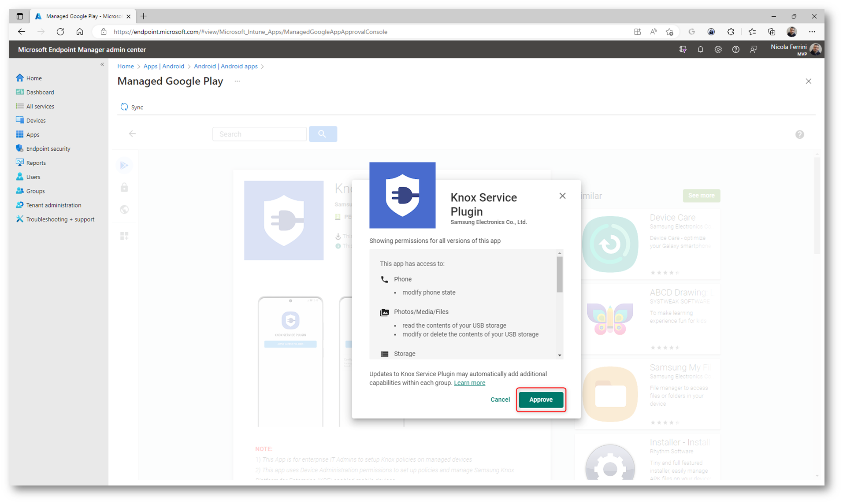
Task: Collapse the left navigation sidebar
Action: click(x=102, y=64)
